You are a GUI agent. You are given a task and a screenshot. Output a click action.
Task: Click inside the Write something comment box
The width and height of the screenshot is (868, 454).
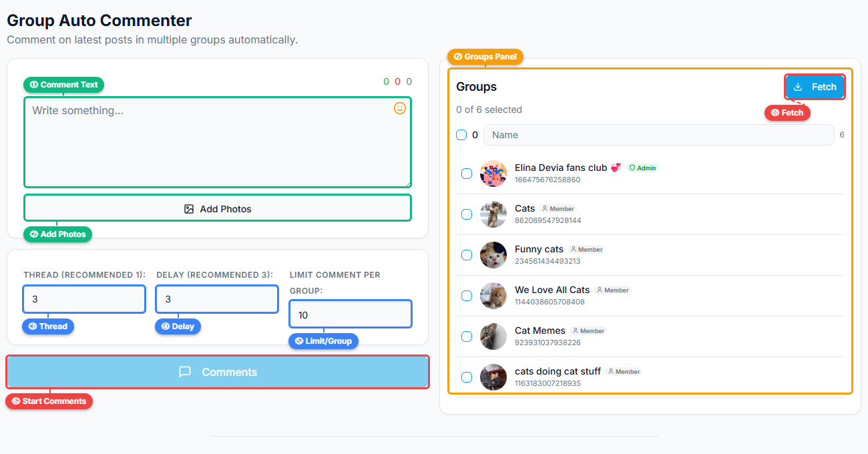(x=218, y=142)
